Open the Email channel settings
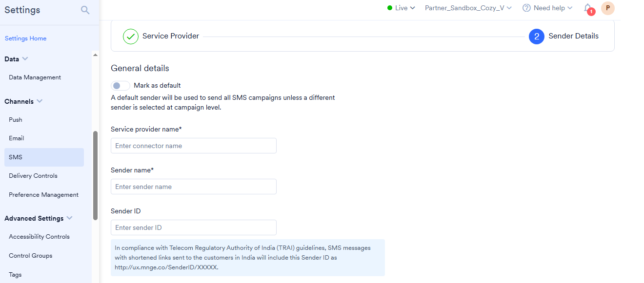The height and width of the screenshot is (283, 644). tap(17, 138)
